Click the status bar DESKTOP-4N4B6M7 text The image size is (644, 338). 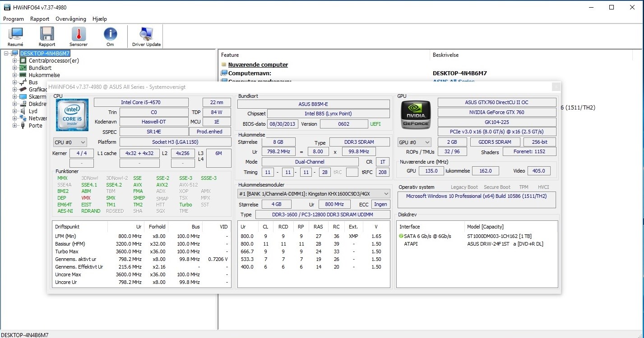coord(25,334)
